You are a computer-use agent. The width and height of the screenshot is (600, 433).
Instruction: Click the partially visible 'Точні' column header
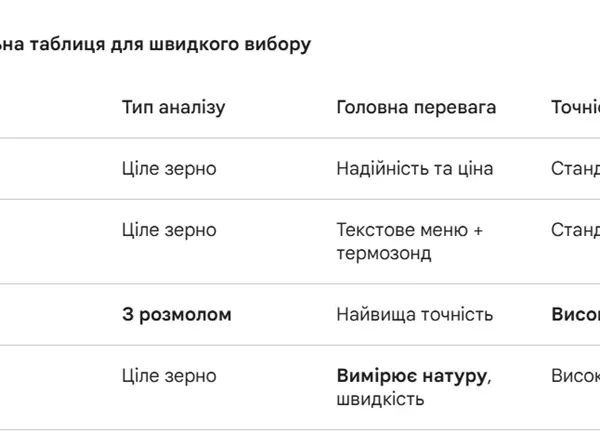pyautogui.click(x=576, y=107)
